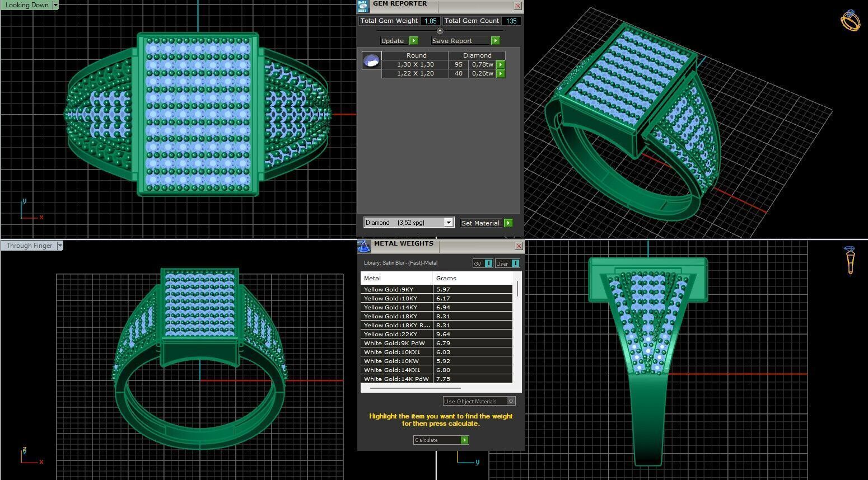Click the green arrow next to Set Material
Viewport: 868px width, 480px height.
(508, 223)
